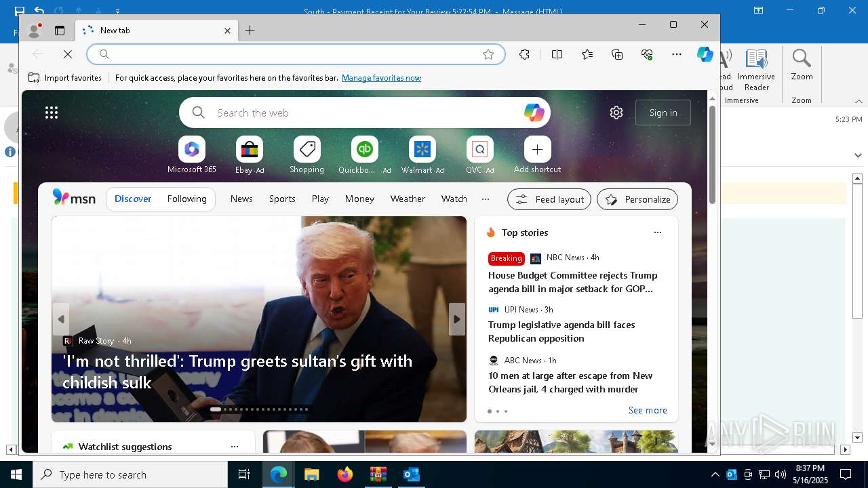Open the tab actions menu icon
The width and height of the screenshot is (868, 488).
(x=60, y=30)
